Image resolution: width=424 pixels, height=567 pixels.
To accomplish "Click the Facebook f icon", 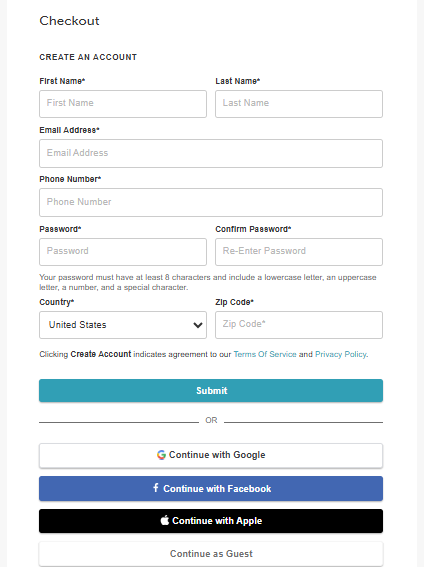I will tap(156, 488).
